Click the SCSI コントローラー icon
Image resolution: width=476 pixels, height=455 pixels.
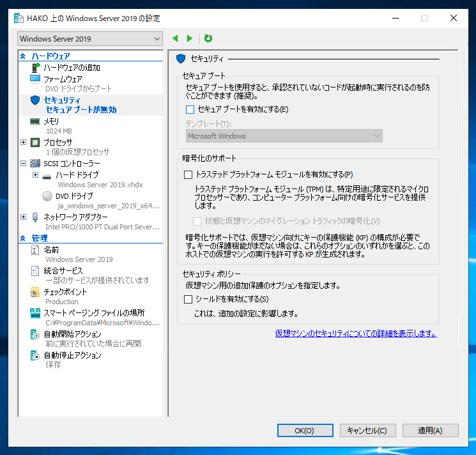[x=35, y=164]
